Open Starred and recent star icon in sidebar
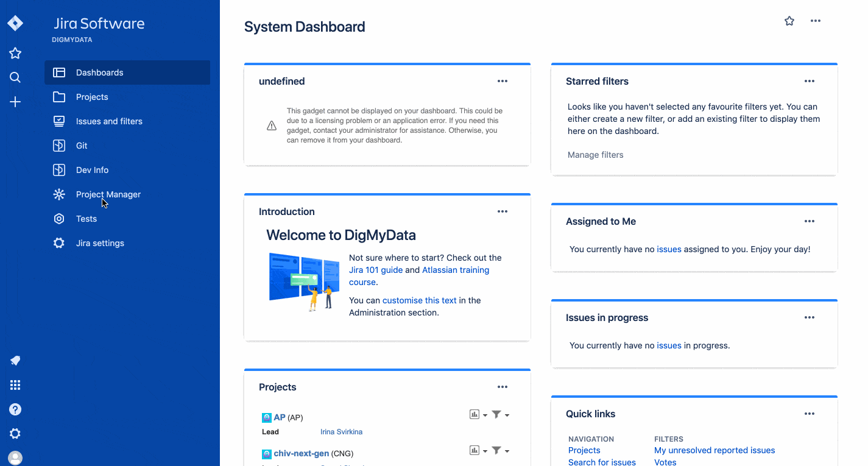Viewport: 868px width, 466px height. pyautogui.click(x=15, y=54)
